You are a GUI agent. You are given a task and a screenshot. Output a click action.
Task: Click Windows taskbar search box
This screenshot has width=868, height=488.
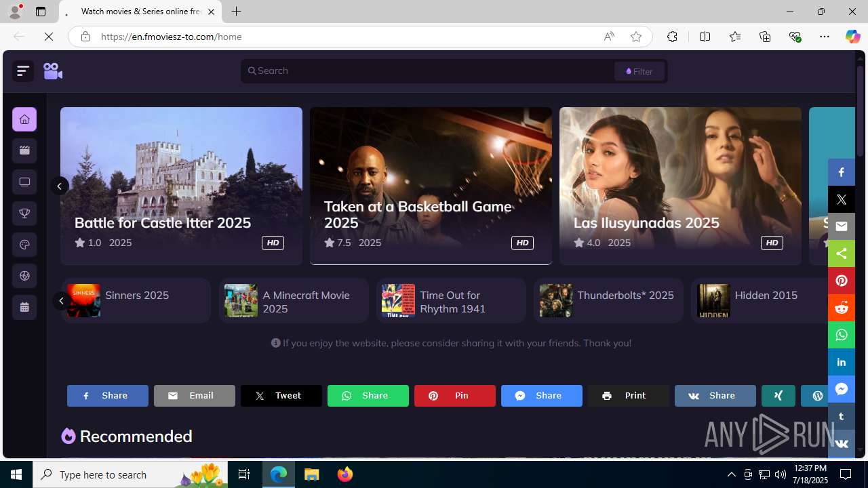click(x=130, y=474)
